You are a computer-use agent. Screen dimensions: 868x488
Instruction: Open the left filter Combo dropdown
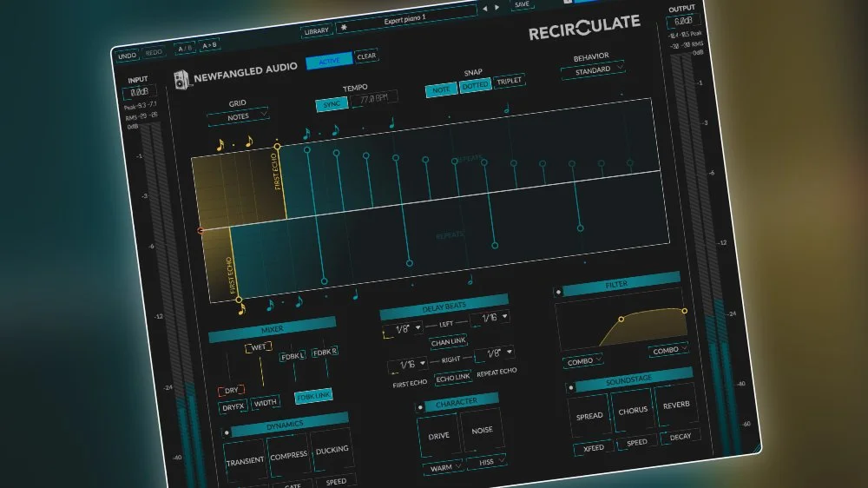583,361
